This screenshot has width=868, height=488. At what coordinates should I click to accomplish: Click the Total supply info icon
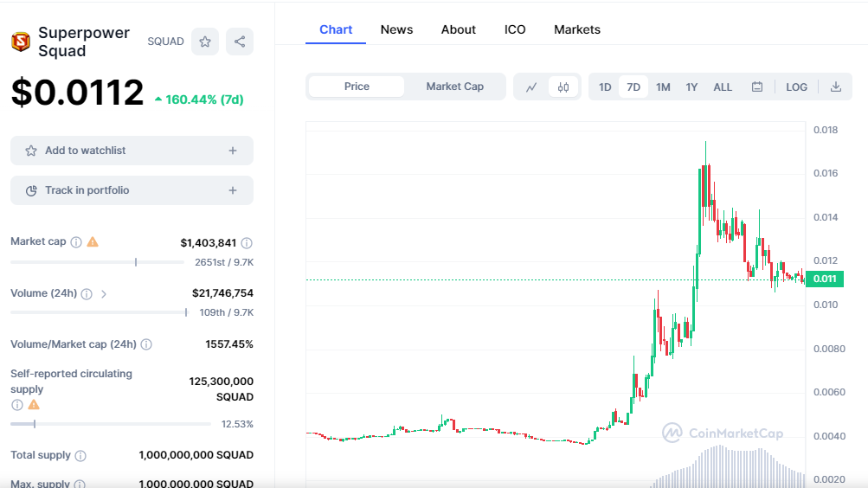pyautogui.click(x=80, y=455)
